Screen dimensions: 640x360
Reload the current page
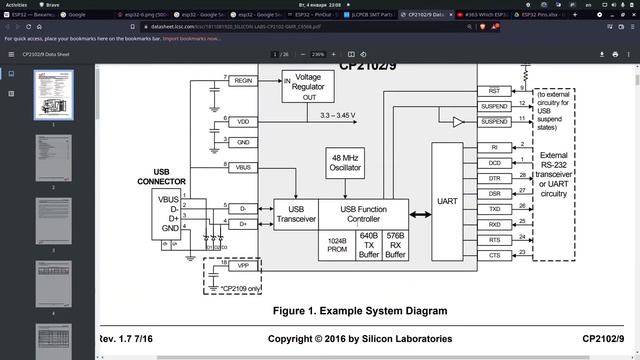pos(28,27)
